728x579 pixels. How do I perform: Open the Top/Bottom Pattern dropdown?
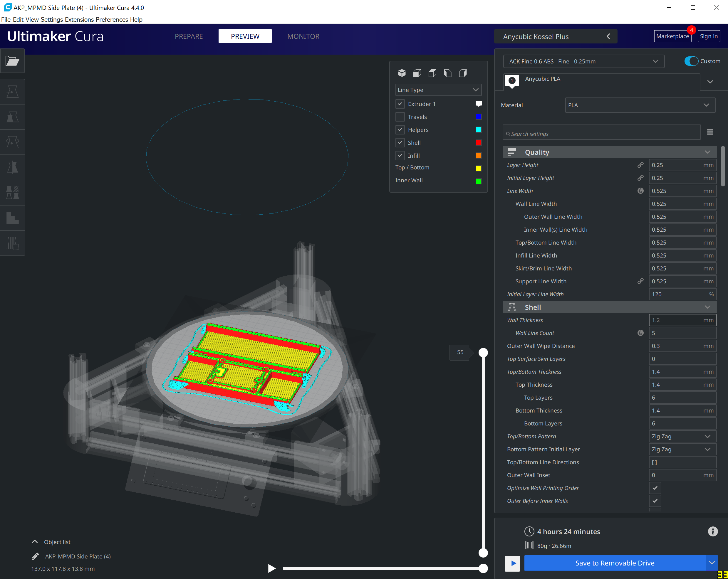tap(682, 436)
